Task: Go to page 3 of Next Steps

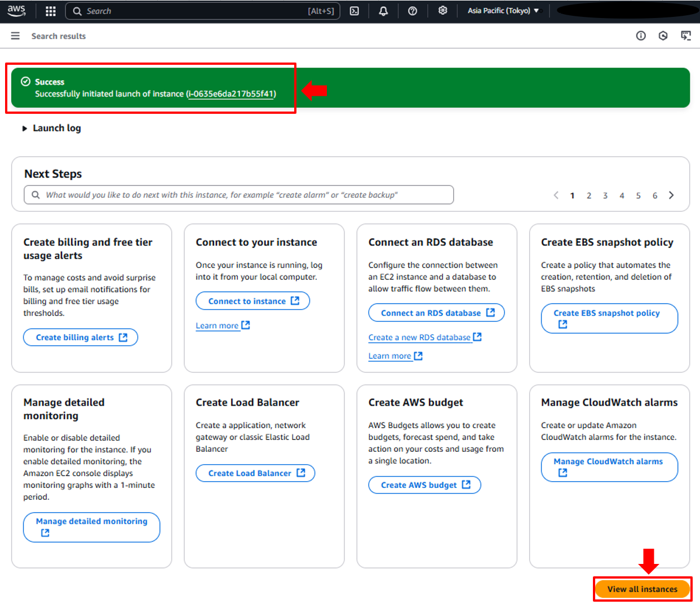Action: pos(605,195)
